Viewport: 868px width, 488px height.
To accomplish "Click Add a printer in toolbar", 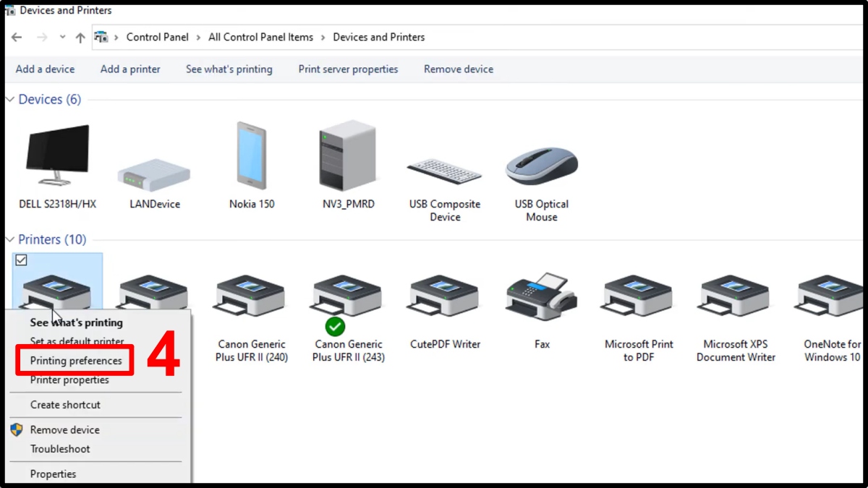I will (130, 69).
